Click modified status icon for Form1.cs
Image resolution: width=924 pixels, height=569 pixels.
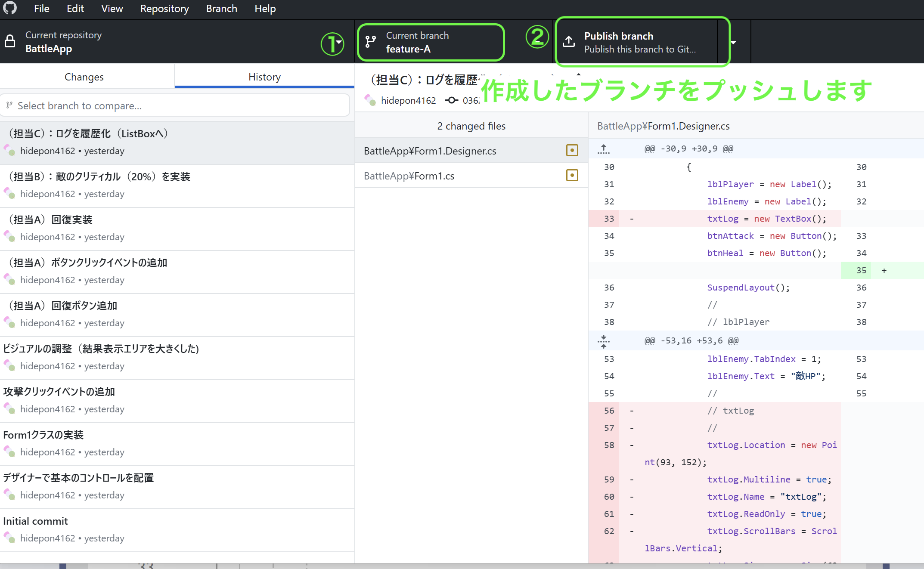click(572, 175)
